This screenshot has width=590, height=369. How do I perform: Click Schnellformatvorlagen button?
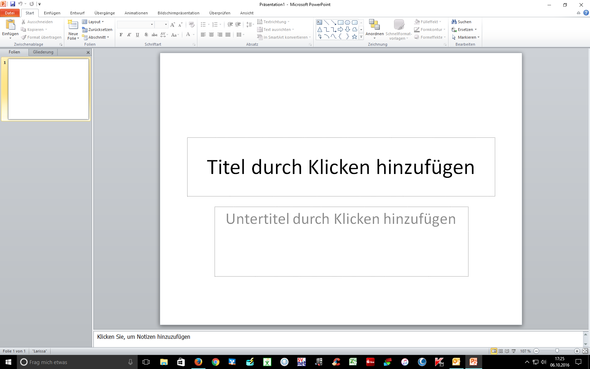tap(398, 29)
